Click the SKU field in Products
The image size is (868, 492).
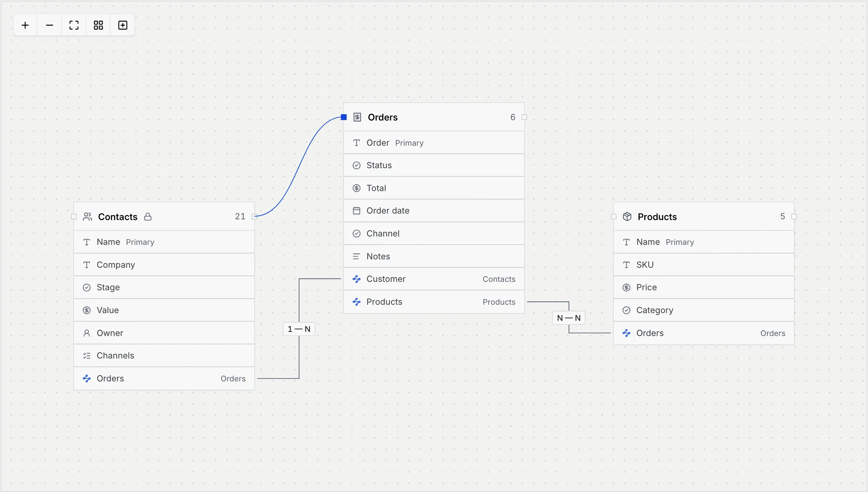click(x=704, y=265)
